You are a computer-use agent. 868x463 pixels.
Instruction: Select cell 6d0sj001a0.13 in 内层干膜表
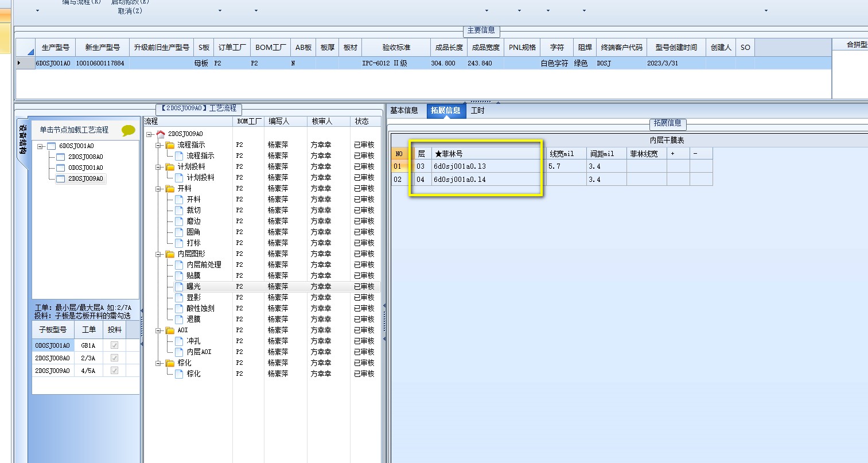(487, 166)
